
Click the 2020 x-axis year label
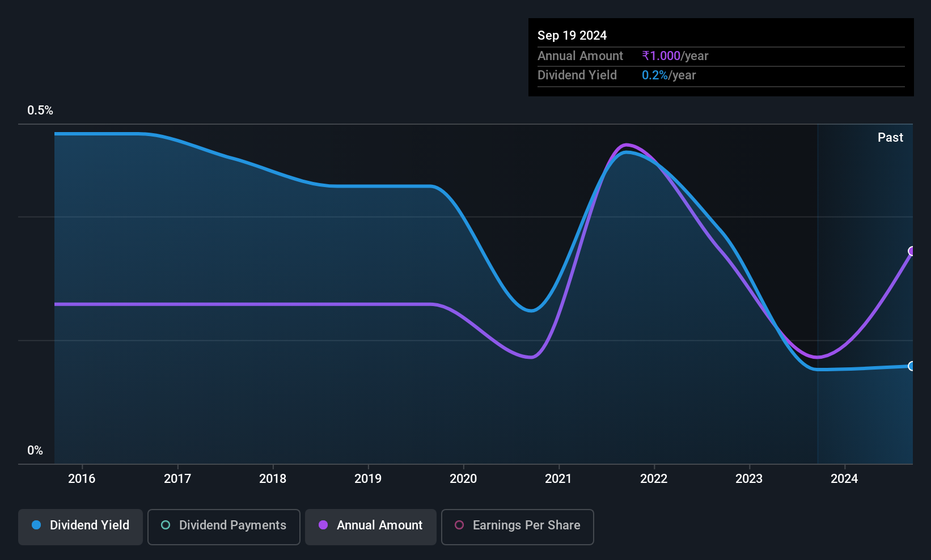click(463, 479)
